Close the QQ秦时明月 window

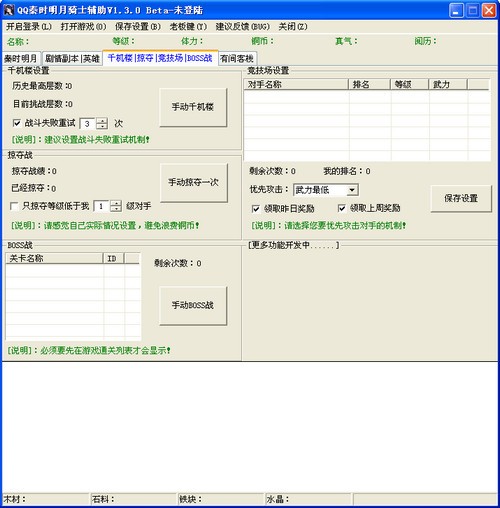click(x=489, y=10)
